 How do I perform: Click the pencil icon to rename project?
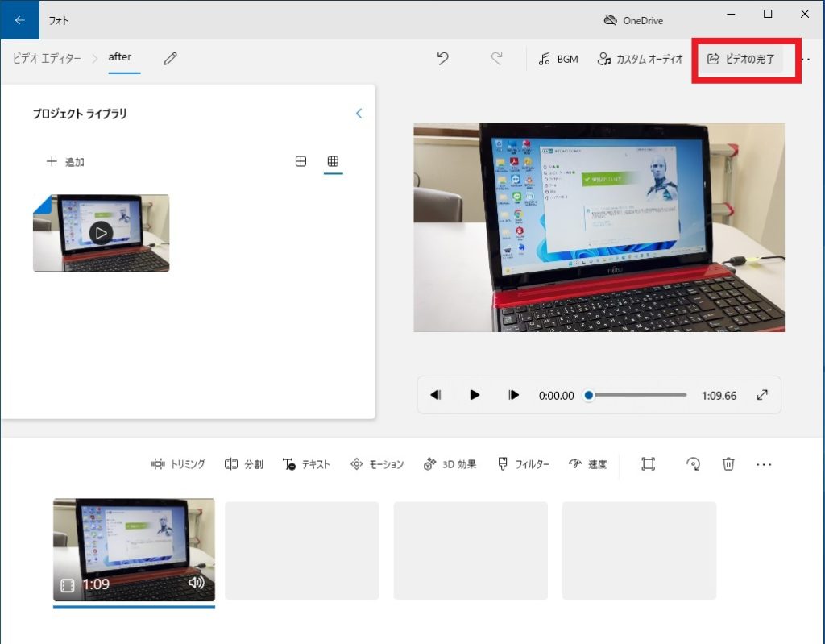click(x=170, y=59)
